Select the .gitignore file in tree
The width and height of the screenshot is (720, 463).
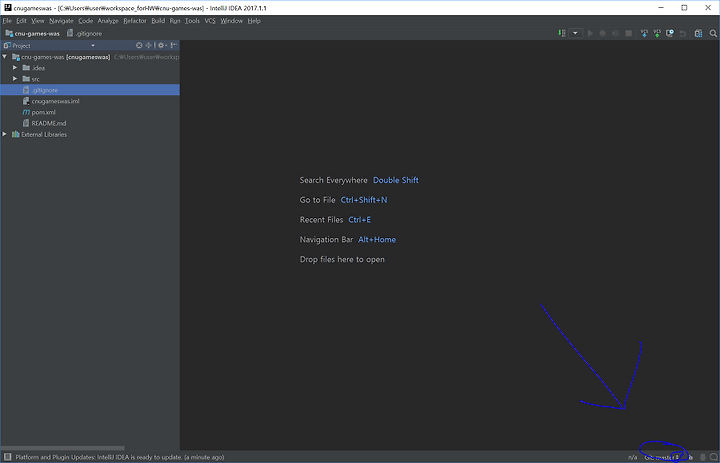tap(90, 90)
